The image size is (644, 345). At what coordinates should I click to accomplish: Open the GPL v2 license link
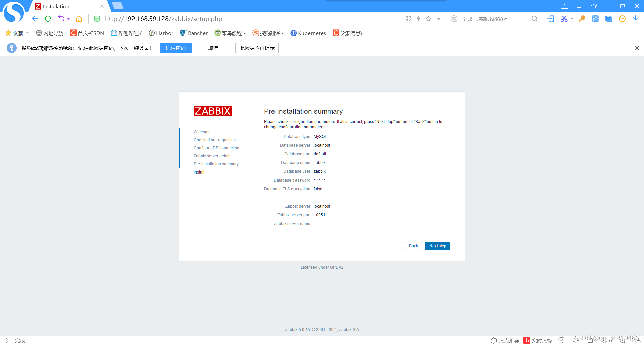(337, 267)
